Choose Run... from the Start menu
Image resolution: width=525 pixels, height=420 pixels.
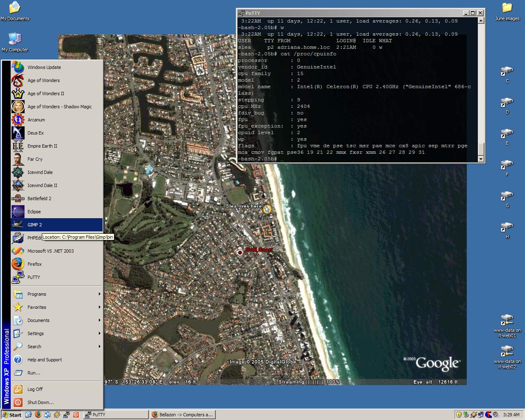tap(34, 373)
